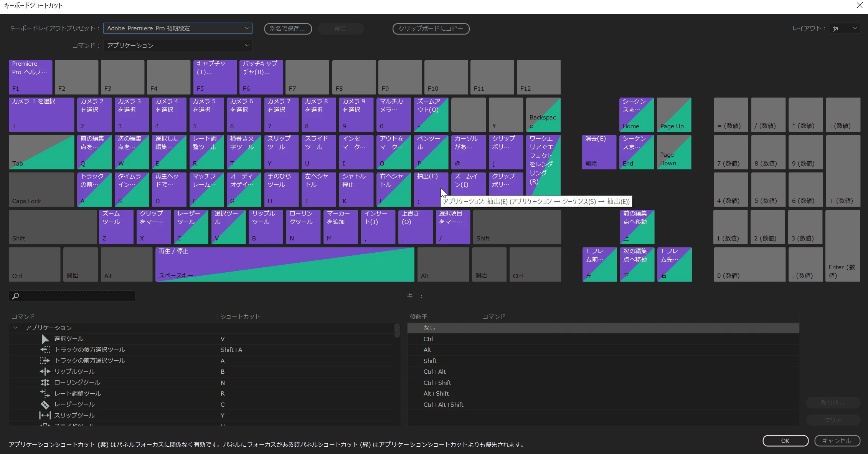Screen dimensions: 868x454
Task: Click the Razor tool icon
Action: pyautogui.click(x=45, y=404)
